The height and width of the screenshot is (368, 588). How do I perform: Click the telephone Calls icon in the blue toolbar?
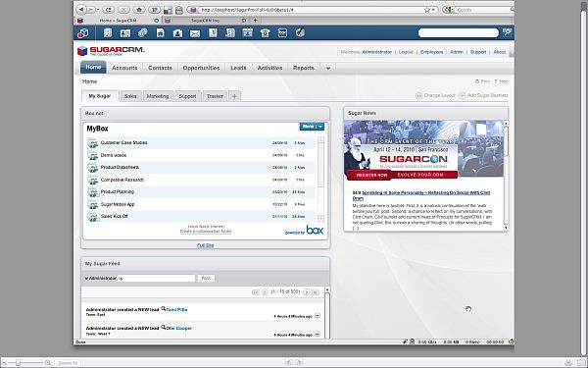[x=265, y=33]
